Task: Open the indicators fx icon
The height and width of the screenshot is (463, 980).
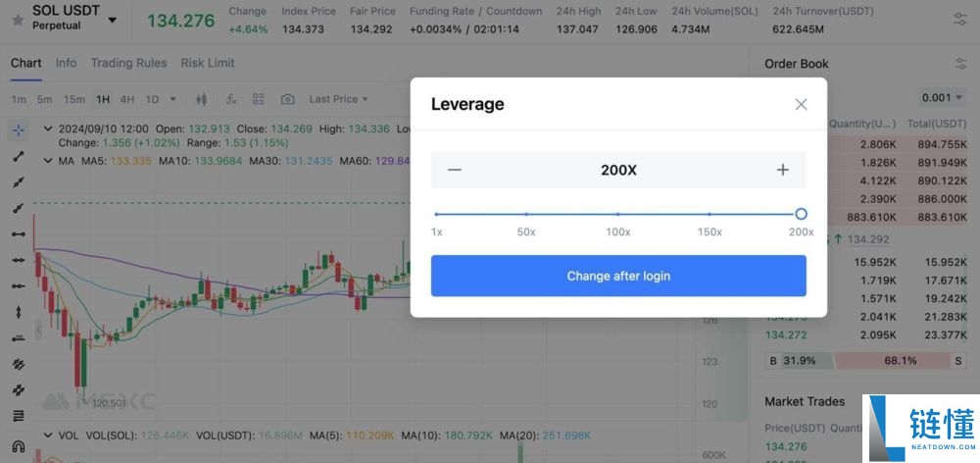Action: click(231, 99)
